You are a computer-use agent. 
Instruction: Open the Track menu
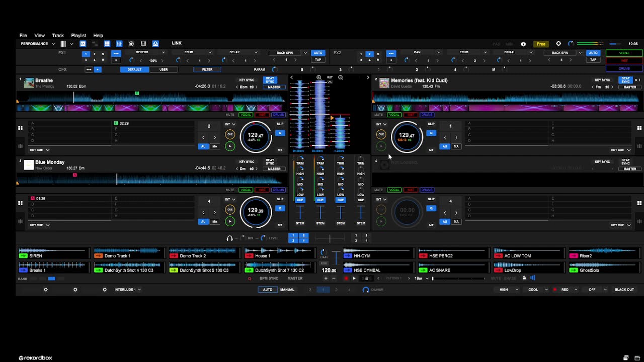[58, 36]
